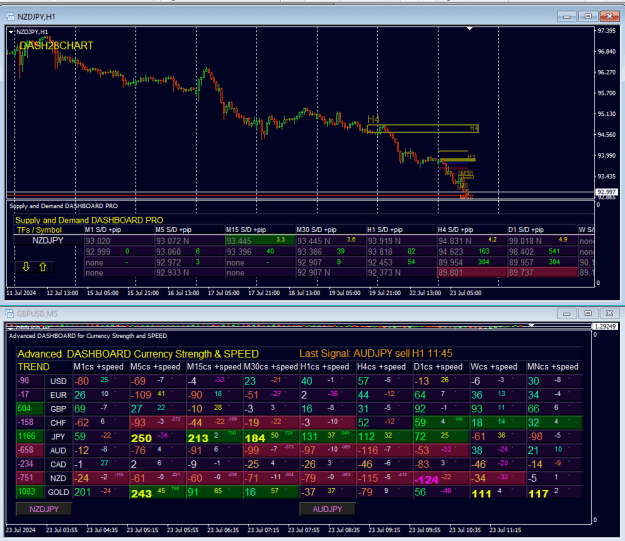
Task: Click the DASH28CHART label on the NZDJPY chart
Action: [x=56, y=45]
